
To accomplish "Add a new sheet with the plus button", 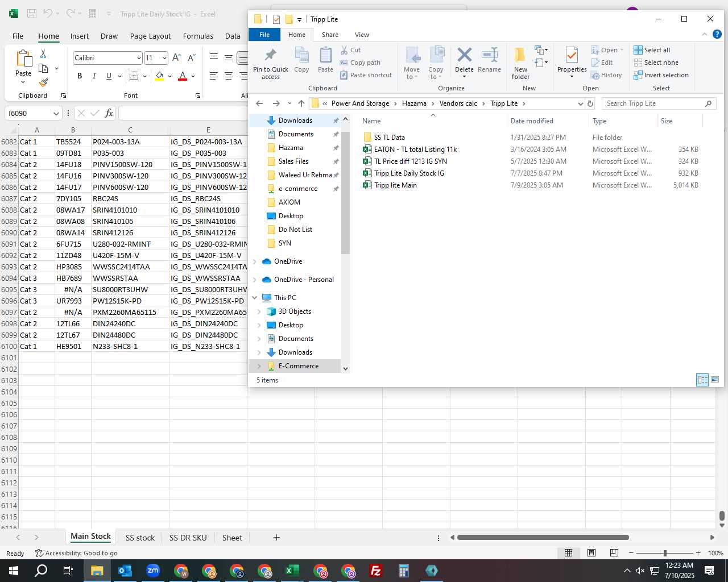I will 276,537.
